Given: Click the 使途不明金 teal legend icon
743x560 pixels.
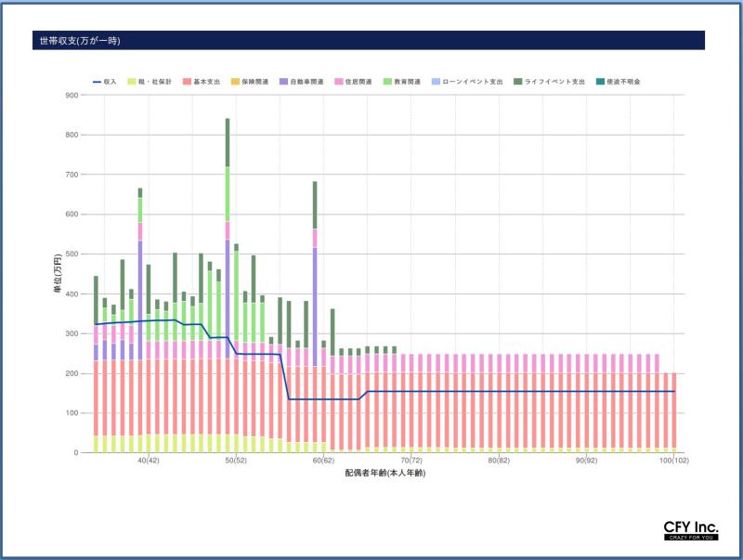Looking at the screenshot, I should pyautogui.click(x=599, y=82).
